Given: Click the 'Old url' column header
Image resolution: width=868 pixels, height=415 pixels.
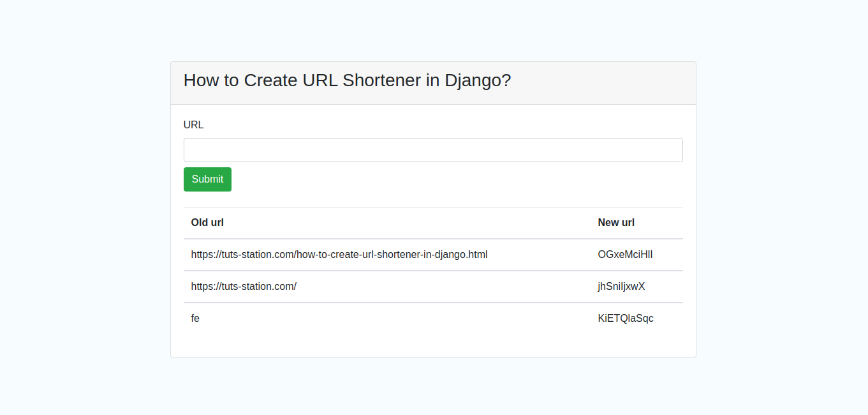Looking at the screenshot, I should pyautogui.click(x=207, y=222).
